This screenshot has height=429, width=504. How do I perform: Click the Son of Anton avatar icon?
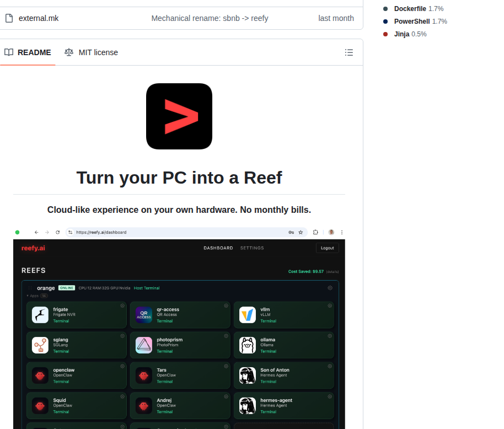(x=248, y=376)
